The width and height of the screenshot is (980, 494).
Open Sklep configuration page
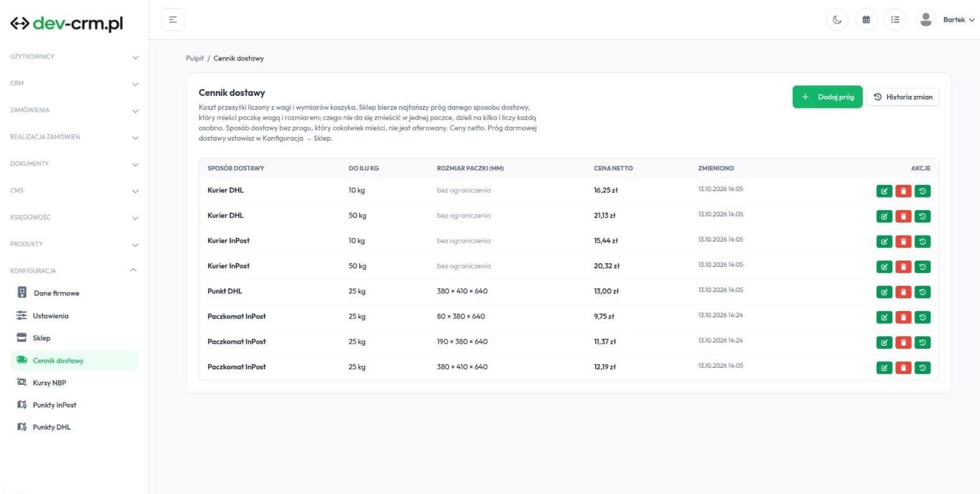tap(74, 338)
